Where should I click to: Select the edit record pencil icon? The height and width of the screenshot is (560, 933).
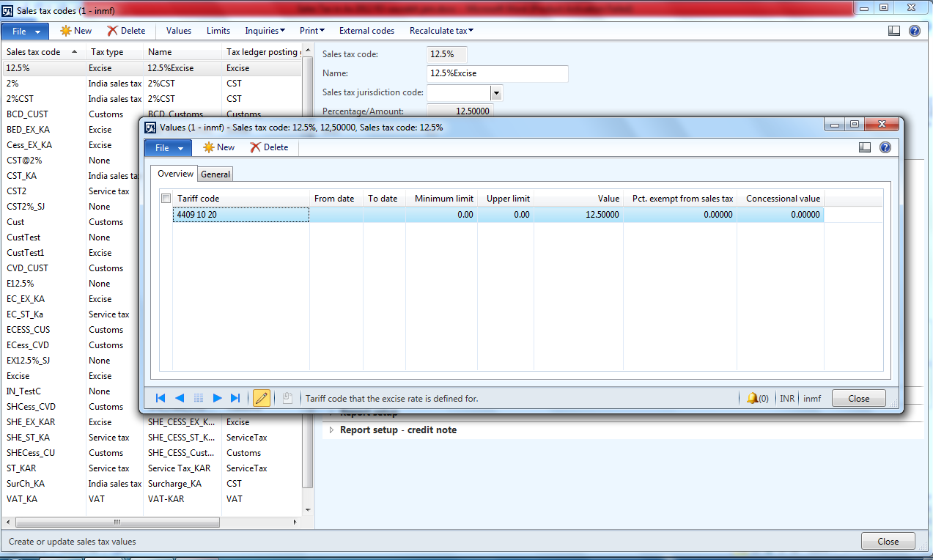point(262,398)
